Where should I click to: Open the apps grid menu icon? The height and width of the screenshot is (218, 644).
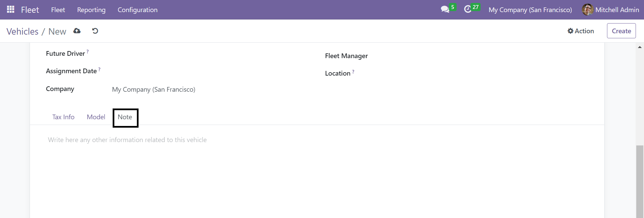coord(10,9)
